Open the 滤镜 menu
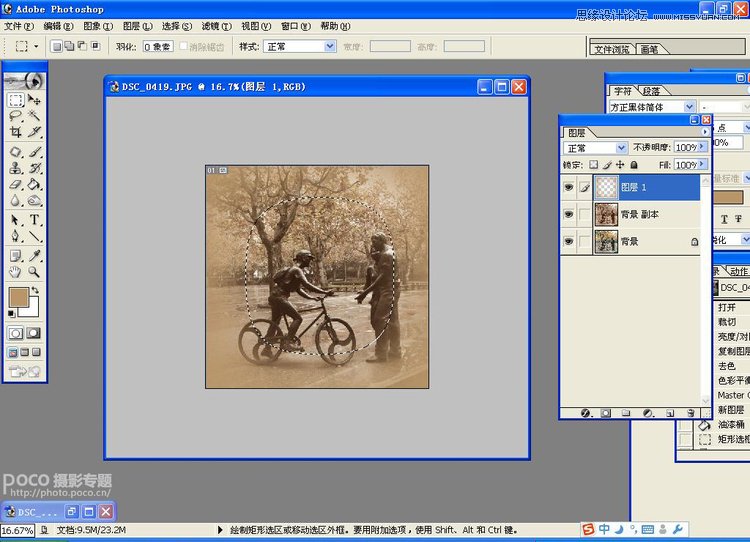Image resolution: width=750 pixels, height=542 pixels. [x=216, y=26]
